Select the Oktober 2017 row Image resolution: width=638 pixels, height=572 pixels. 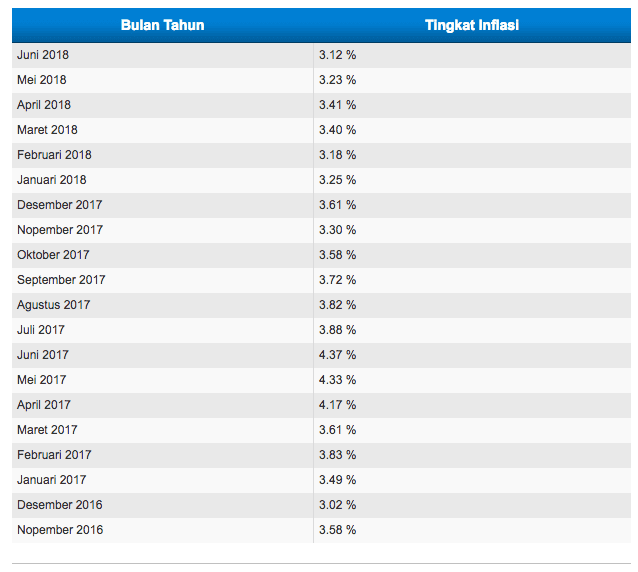(x=53, y=255)
